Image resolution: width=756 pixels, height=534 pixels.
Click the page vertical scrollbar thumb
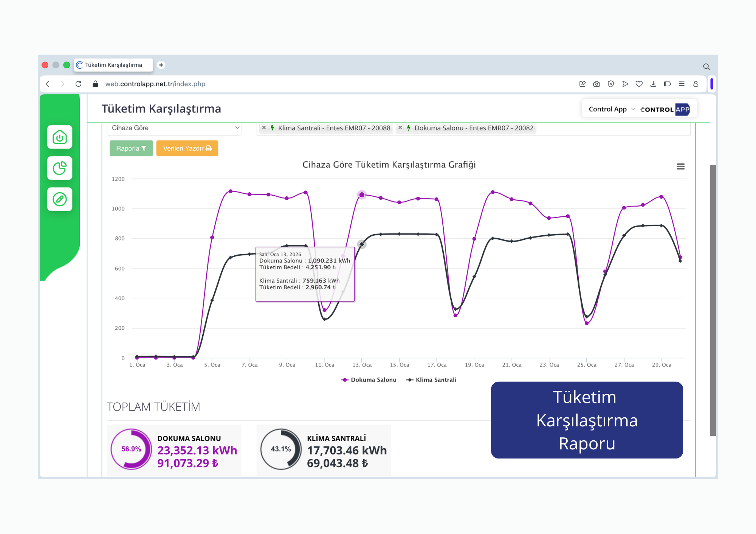pos(713,300)
